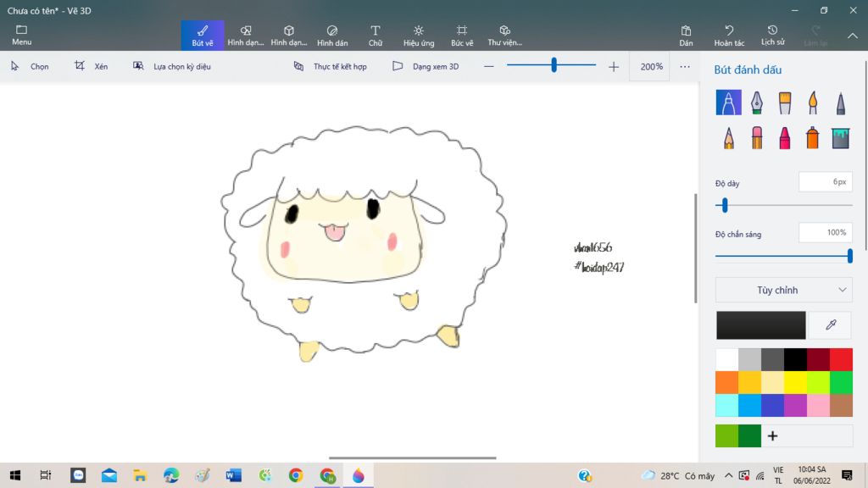Activate the eyedropper color picker

tap(831, 324)
